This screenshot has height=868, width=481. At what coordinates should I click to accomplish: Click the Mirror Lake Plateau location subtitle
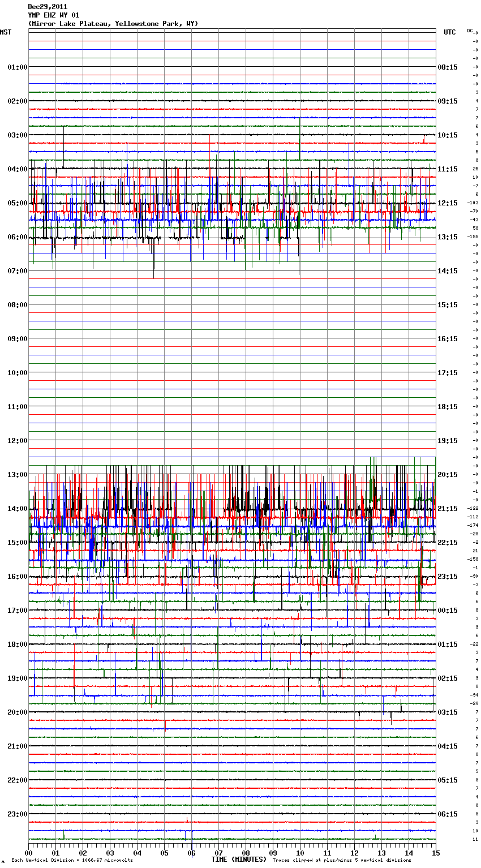point(113,24)
